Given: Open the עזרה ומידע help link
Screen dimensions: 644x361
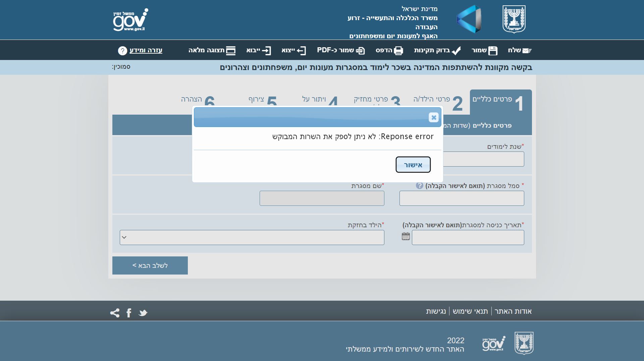Looking at the screenshot, I should pyautogui.click(x=146, y=50).
